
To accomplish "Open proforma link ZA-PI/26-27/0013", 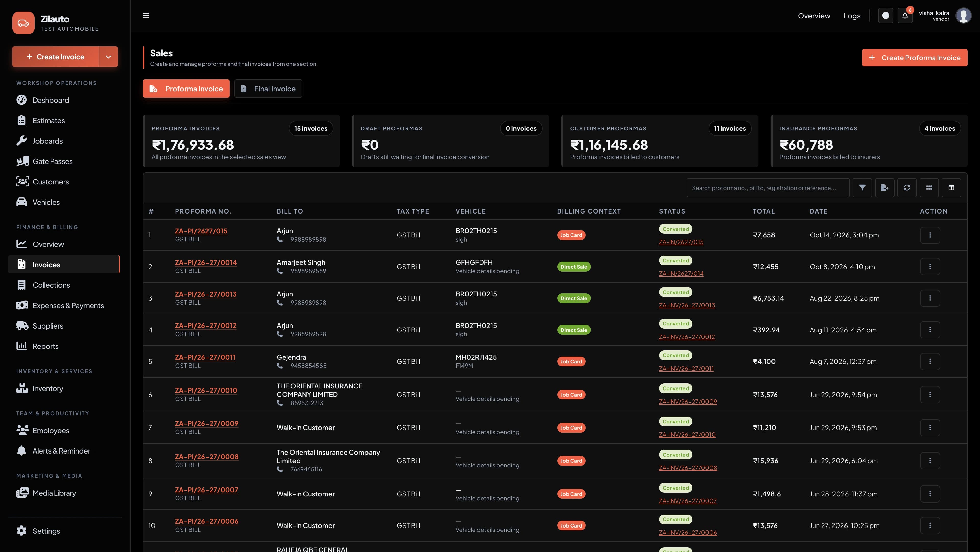I will 205,294.
